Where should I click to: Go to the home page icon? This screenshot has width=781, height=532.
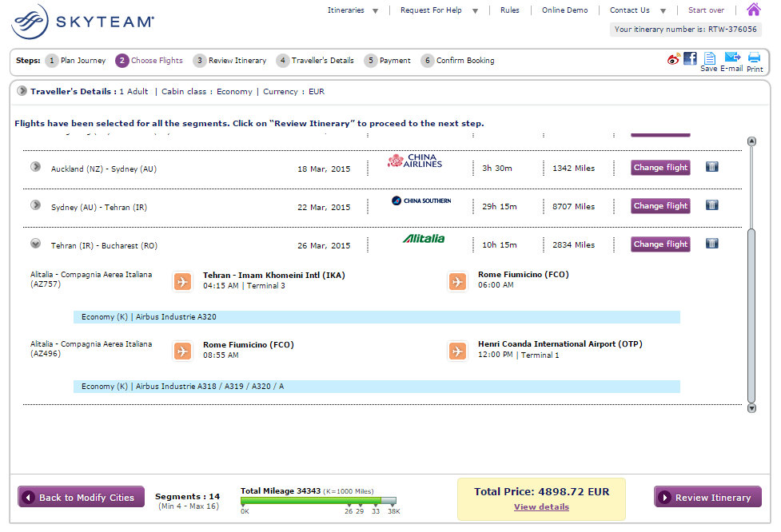(754, 10)
